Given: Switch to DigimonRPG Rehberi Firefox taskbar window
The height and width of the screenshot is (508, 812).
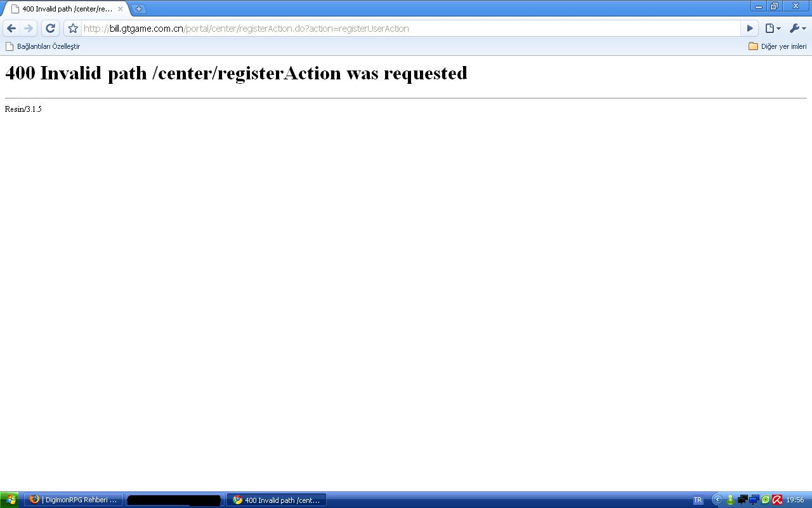Looking at the screenshot, I should [x=74, y=500].
